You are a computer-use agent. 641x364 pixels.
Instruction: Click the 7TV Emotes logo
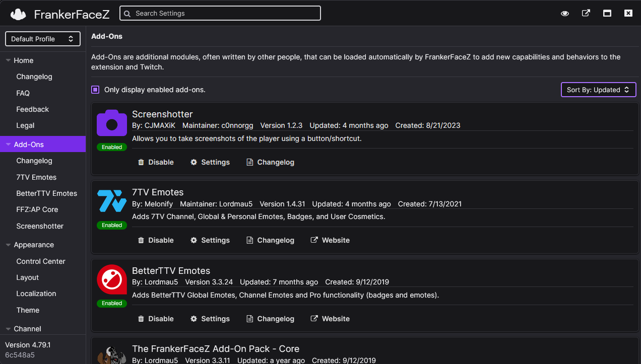(x=112, y=201)
